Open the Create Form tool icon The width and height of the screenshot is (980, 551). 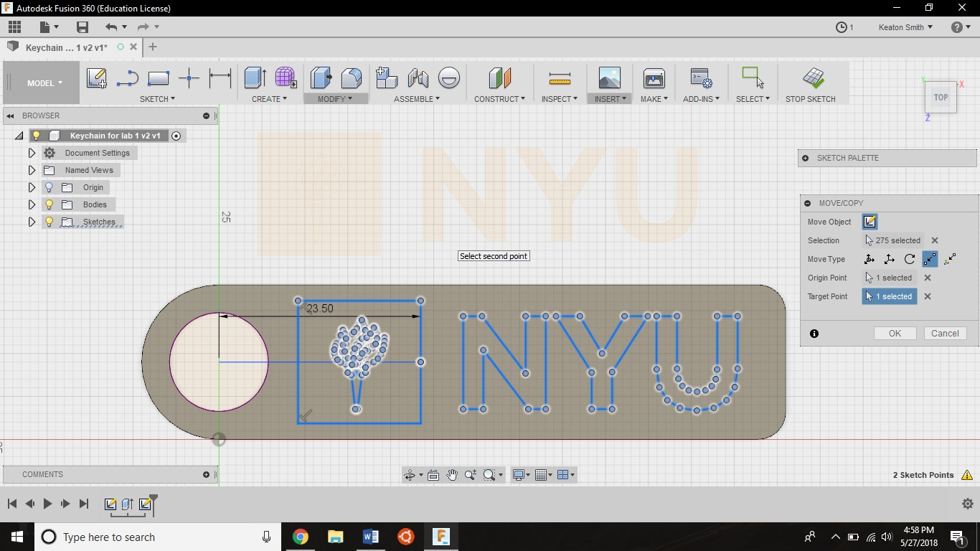(285, 78)
